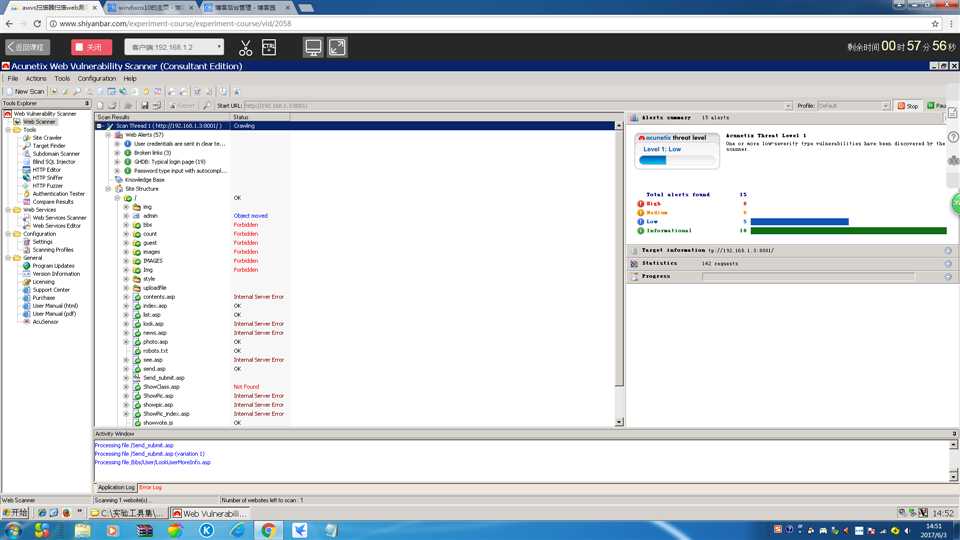Click the browser address bar
This screenshot has width=960, height=540.
[x=487, y=23]
